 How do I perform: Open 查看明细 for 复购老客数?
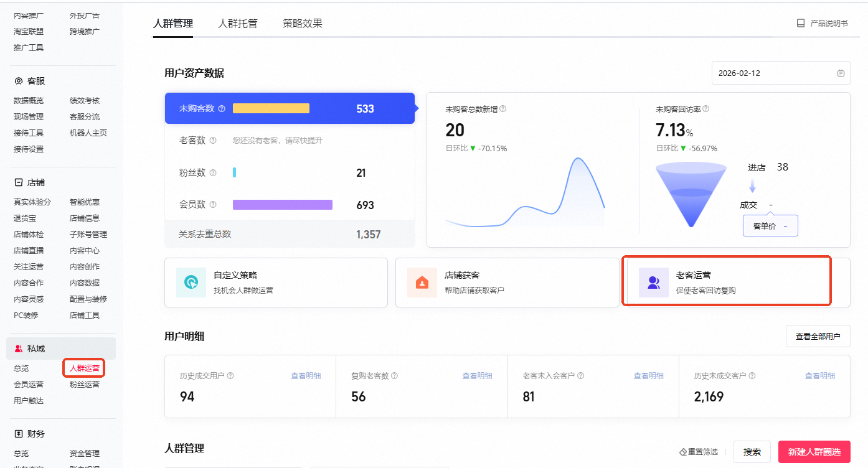click(477, 376)
